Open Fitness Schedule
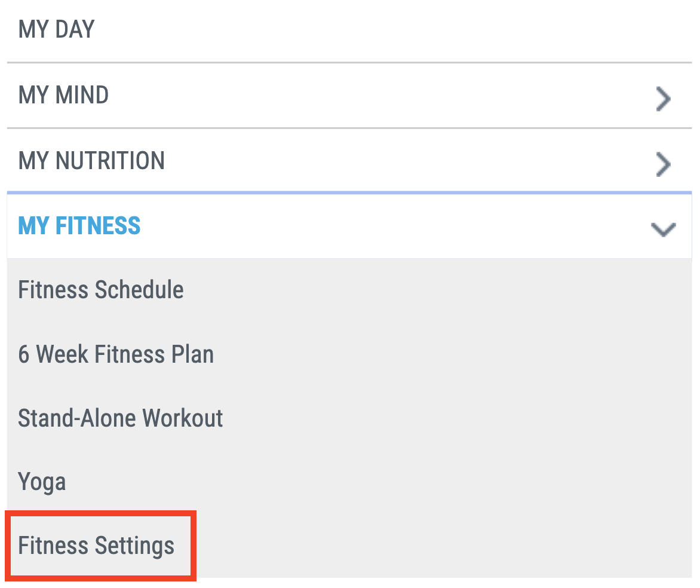Screen dimensions: 700x588 pyautogui.click(x=101, y=290)
